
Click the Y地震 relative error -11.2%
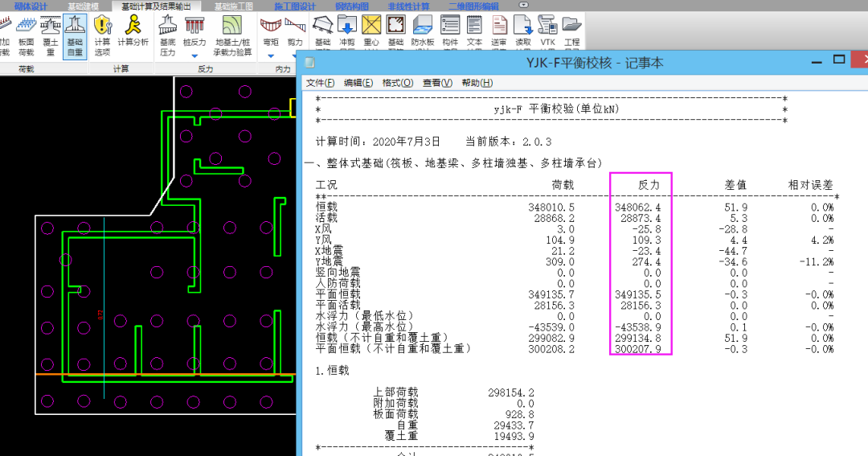click(816, 261)
